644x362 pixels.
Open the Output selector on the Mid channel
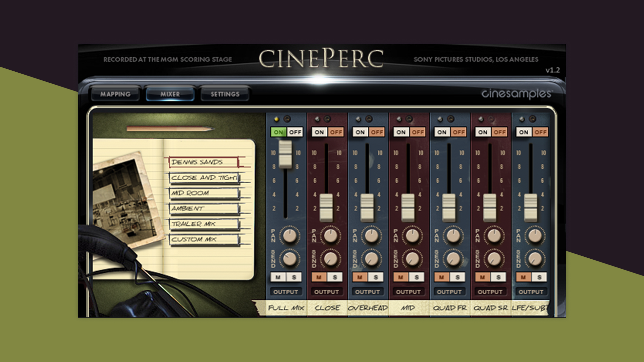(x=409, y=292)
